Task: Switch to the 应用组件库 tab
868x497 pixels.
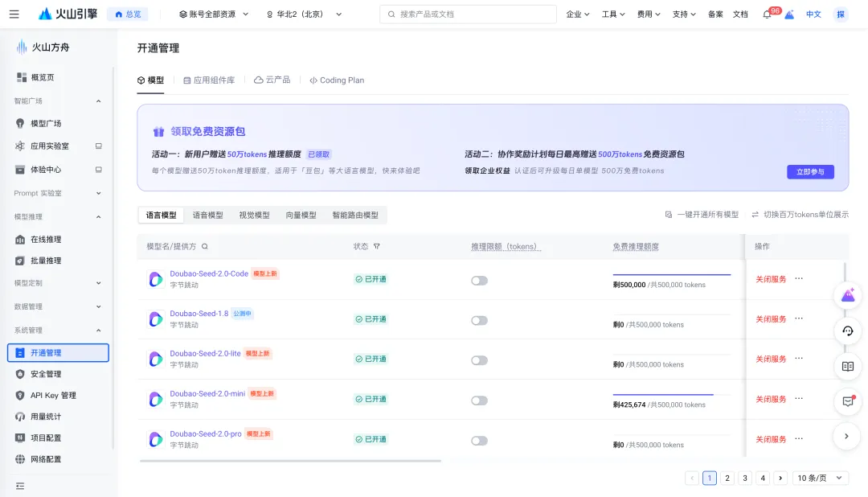Action: click(x=209, y=80)
